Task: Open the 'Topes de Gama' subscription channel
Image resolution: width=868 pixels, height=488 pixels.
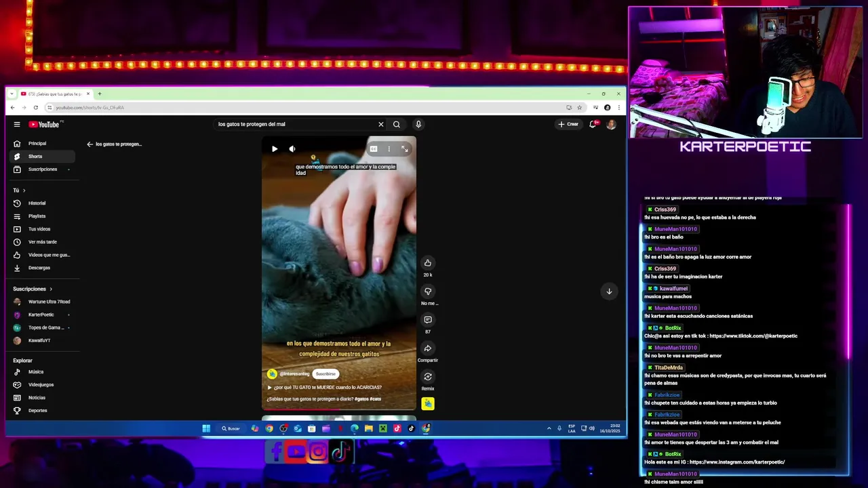Action: pyautogui.click(x=43, y=327)
